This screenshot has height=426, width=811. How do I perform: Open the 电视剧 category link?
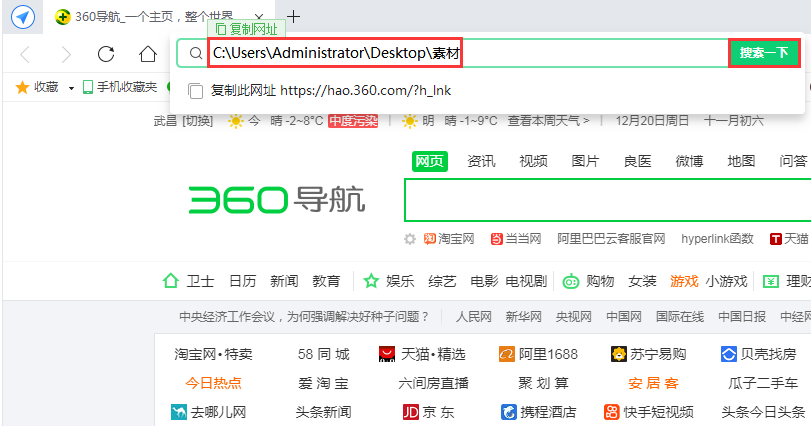coord(526,281)
